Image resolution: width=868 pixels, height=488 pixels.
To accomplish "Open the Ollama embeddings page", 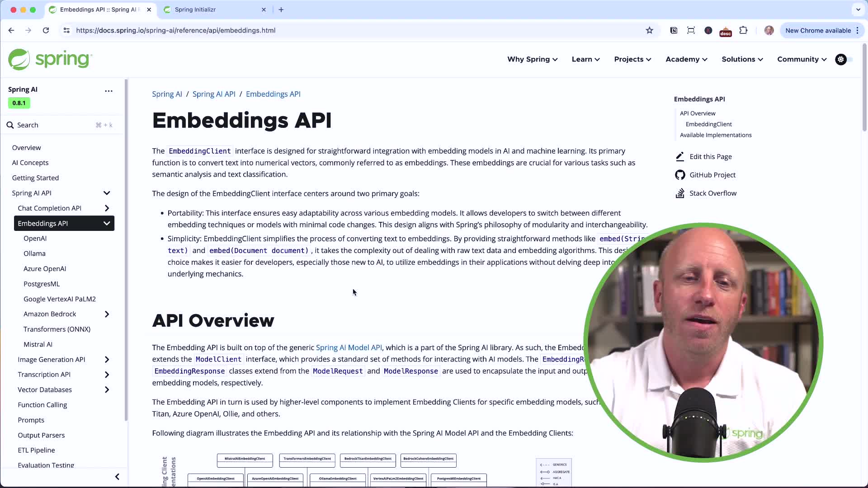I will (34, 253).
